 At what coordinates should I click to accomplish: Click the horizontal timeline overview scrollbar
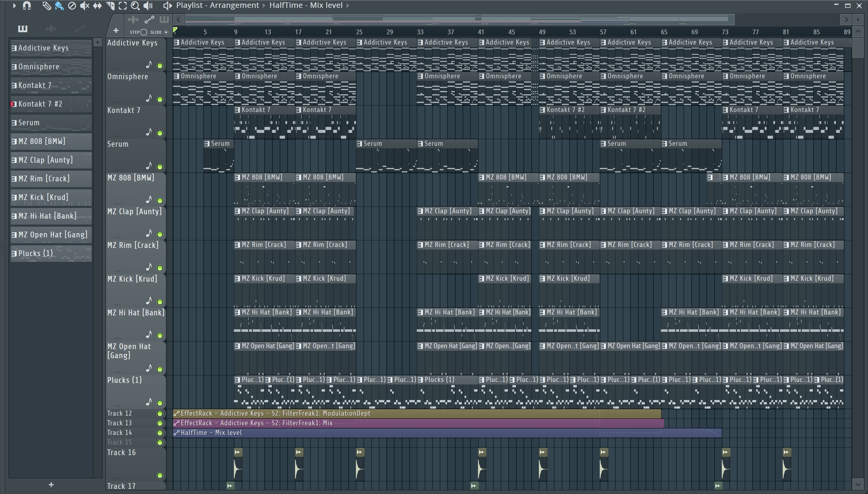click(460, 19)
